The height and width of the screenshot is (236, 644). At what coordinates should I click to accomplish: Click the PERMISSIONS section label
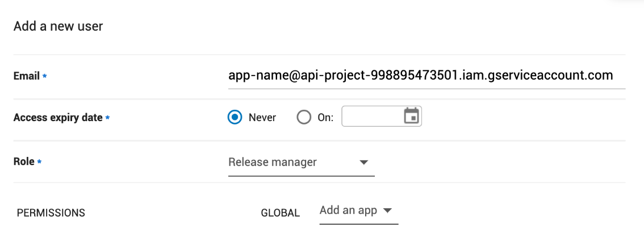(x=51, y=213)
